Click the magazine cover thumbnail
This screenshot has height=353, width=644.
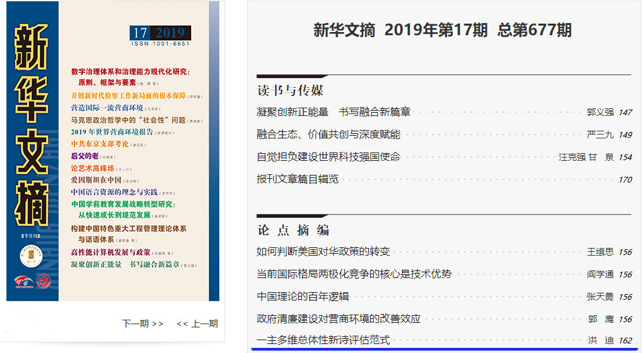(x=113, y=151)
